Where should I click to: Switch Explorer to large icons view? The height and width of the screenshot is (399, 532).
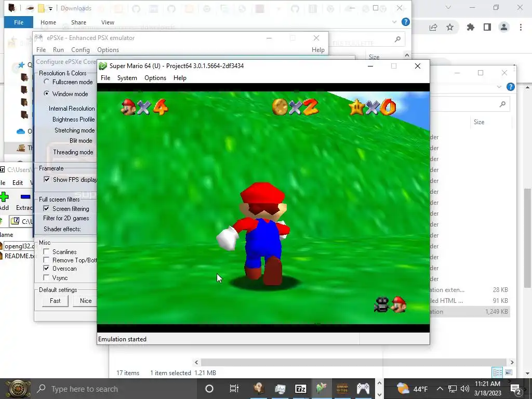(509, 373)
